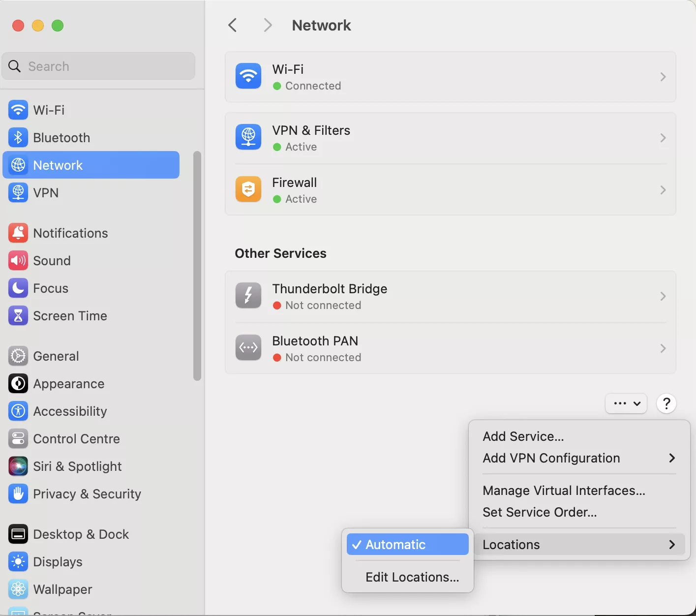Open Privacy & Security settings
Viewport: 696px width, 616px height.
click(x=91, y=493)
